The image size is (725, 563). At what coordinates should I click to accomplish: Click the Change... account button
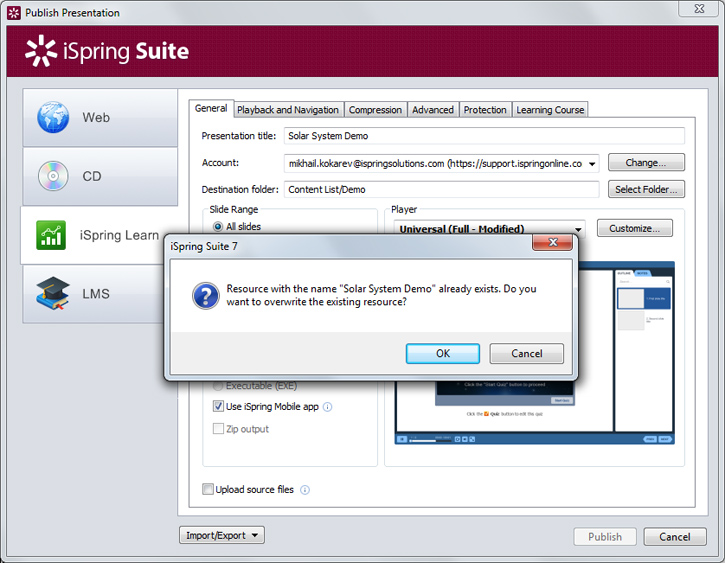pos(646,163)
